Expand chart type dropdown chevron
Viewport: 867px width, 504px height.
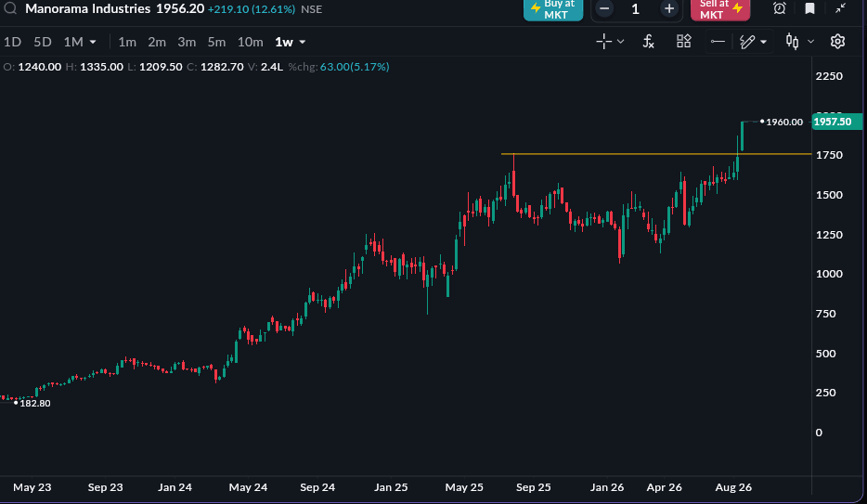tap(810, 42)
